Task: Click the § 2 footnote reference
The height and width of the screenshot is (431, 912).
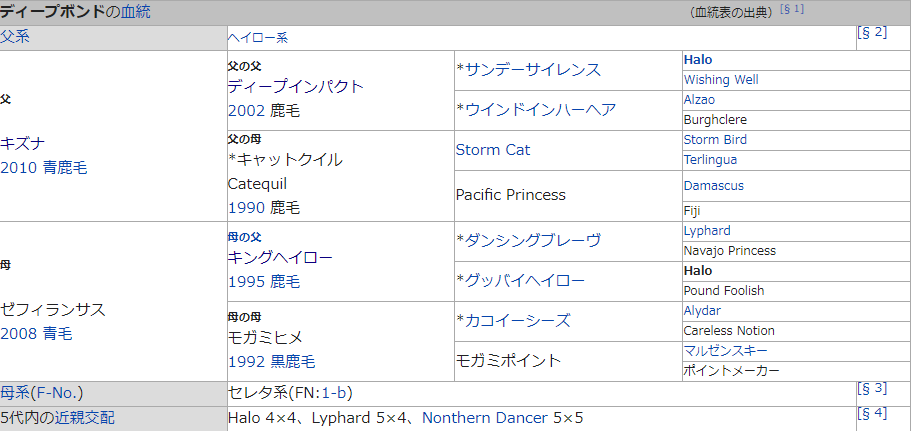Action: pyautogui.click(x=872, y=32)
